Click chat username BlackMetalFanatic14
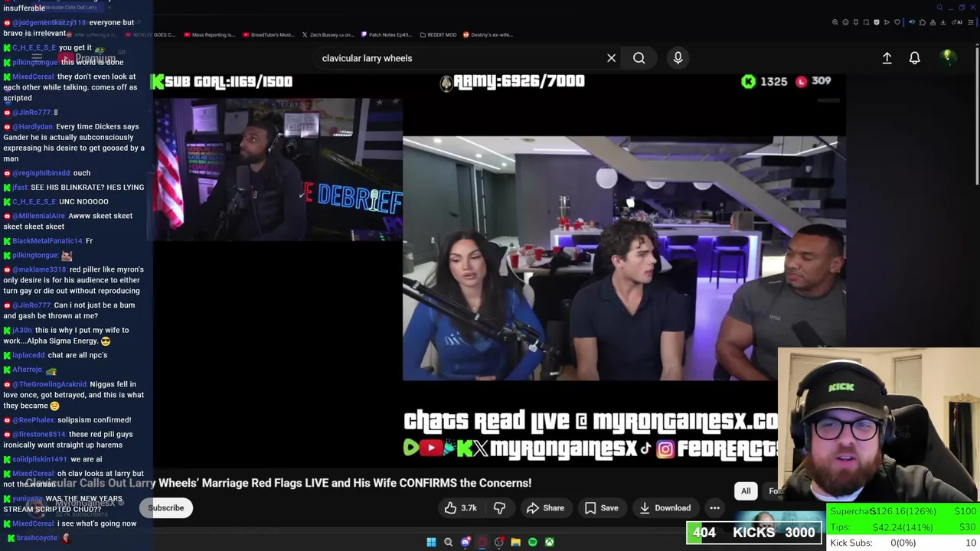This screenshot has width=980, height=551. click(x=47, y=241)
